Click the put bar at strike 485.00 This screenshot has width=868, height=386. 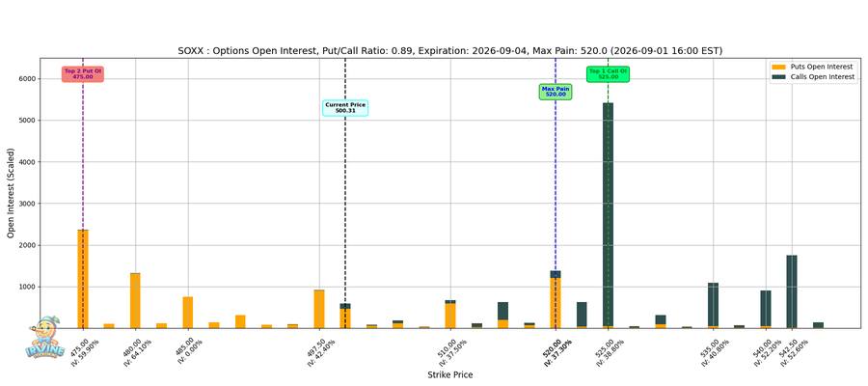click(x=188, y=313)
